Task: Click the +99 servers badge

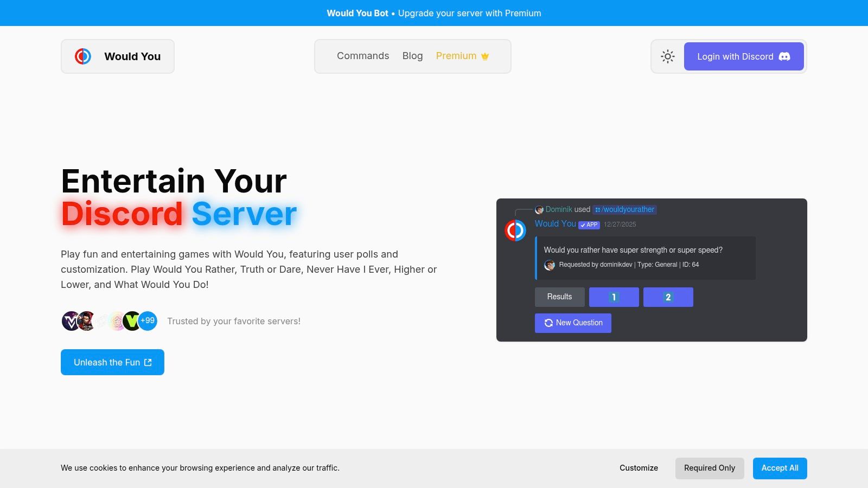Action: (x=148, y=320)
